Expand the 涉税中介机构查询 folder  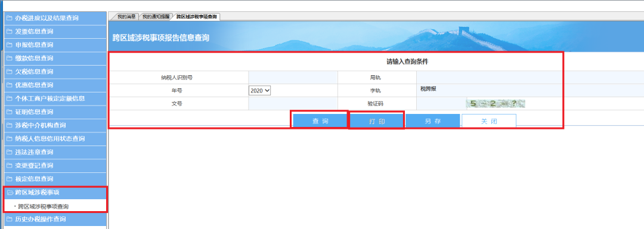point(55,125)
